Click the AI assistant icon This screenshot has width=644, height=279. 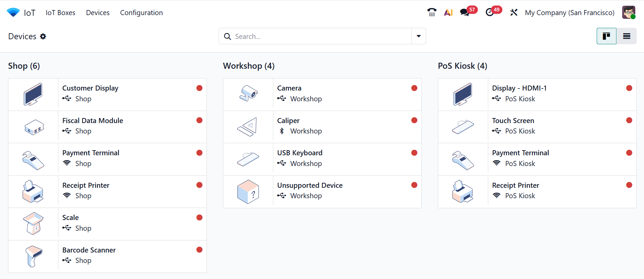click(x=448, y=12)
